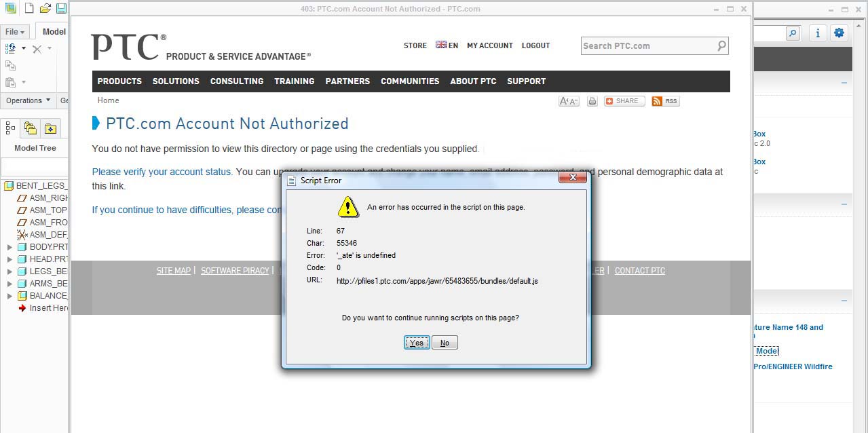This screenshot has width=868, height=433.
Task: Open the paste dropdown arrow
Action: 24,82
